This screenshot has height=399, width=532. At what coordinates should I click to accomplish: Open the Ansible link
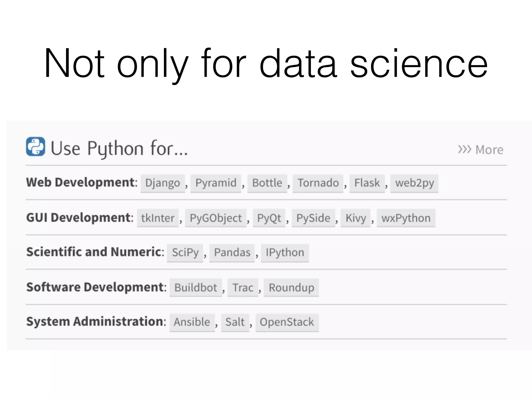point(192,322)
